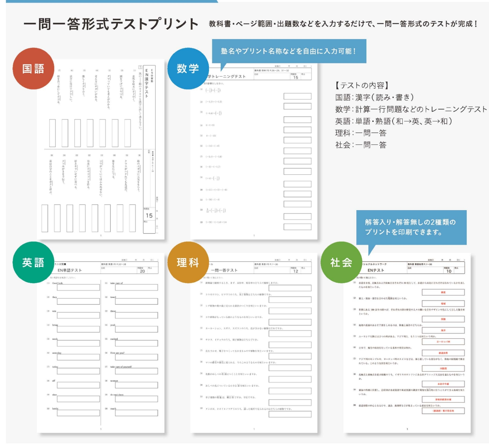Click the question count 20 on English sheet
The image size is (489, 448).
pos(142,271)
